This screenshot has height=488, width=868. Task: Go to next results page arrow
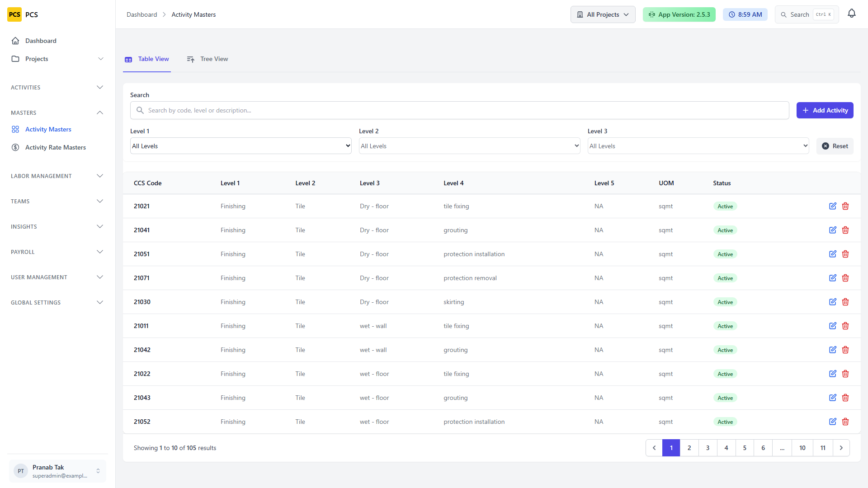coord(841,448)
